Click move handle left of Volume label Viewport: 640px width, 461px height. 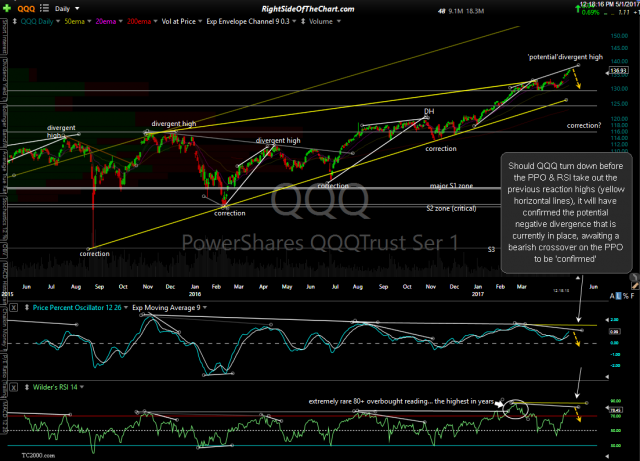[x=303, y=21]
